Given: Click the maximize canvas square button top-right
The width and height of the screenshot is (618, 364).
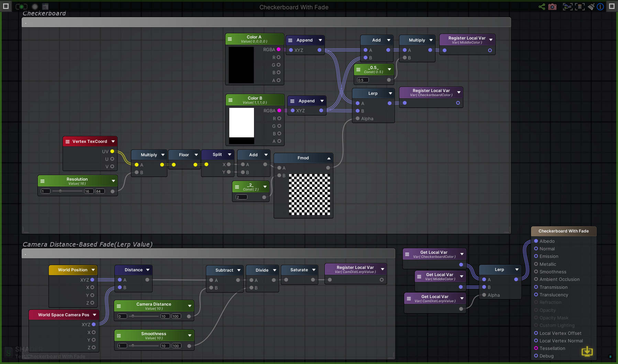Looking at the screenshot, I should (x=611, y=6).
